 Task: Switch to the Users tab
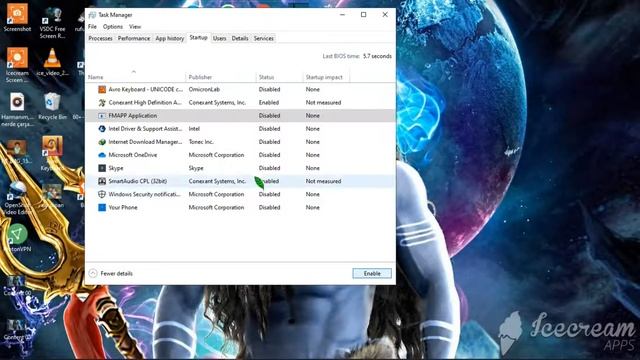tap(220, 38)
